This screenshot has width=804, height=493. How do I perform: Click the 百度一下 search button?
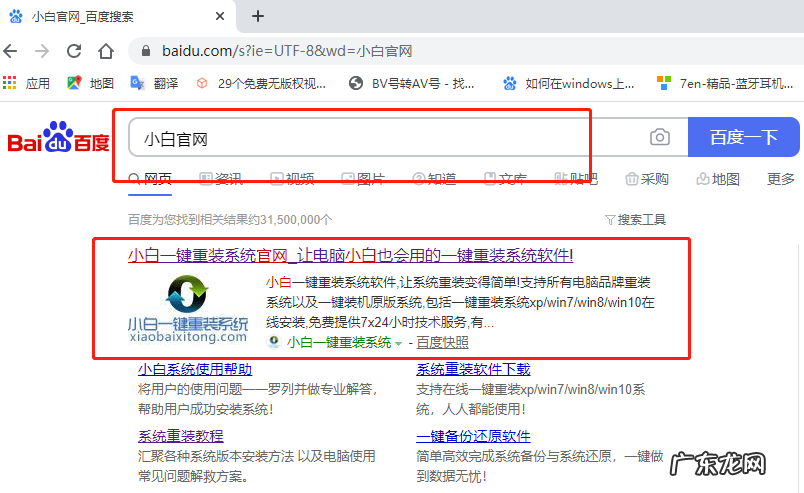(743, 137)
